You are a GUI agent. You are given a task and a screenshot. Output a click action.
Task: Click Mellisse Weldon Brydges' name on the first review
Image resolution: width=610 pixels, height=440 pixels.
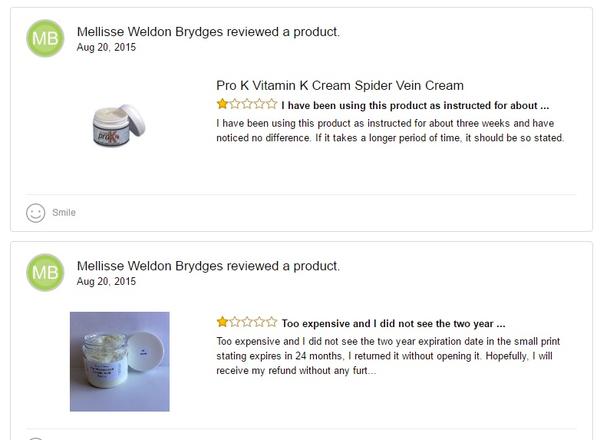pos(152,32)
